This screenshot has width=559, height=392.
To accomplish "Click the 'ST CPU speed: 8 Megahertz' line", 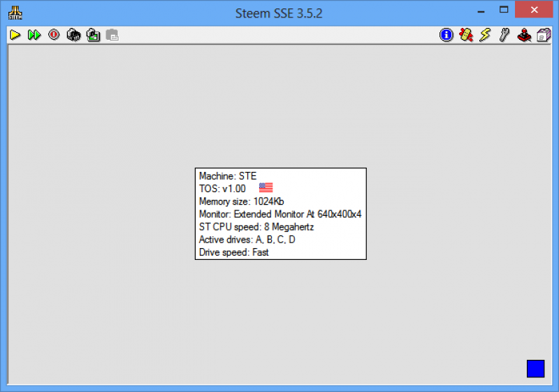I will click(256, 227).
